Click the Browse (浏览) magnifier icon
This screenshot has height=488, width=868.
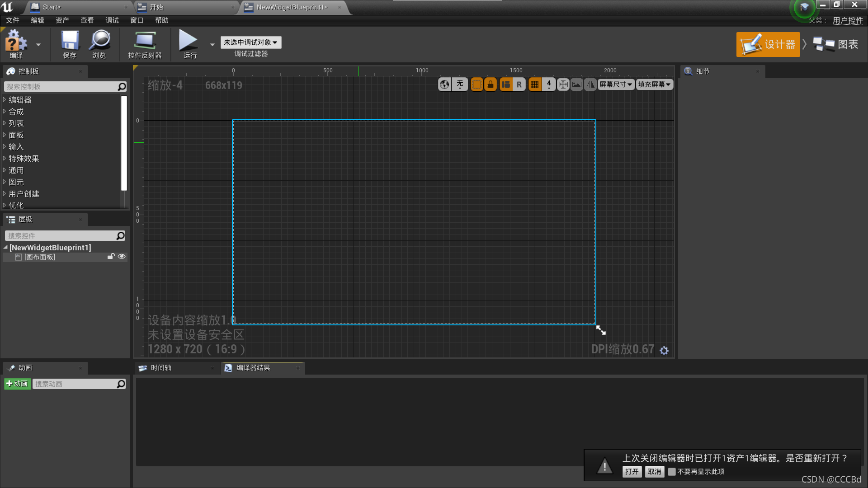(99, 44)
